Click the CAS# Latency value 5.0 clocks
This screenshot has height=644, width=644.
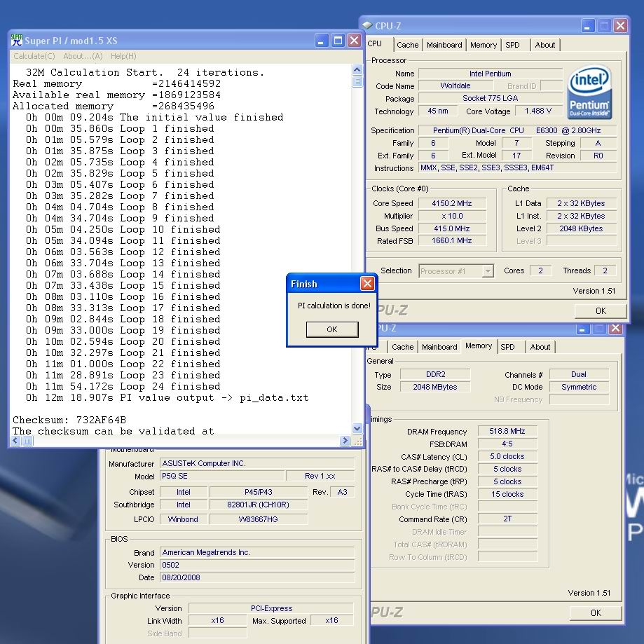(507, 456)
